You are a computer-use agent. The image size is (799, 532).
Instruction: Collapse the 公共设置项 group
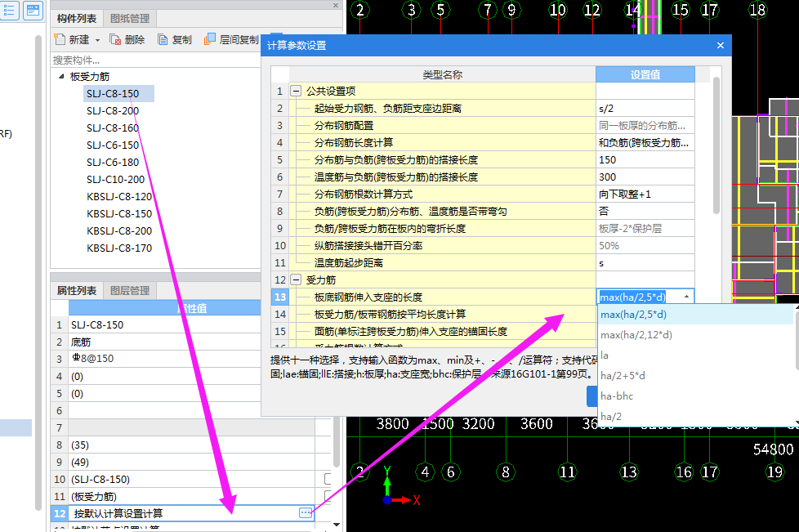296,92
